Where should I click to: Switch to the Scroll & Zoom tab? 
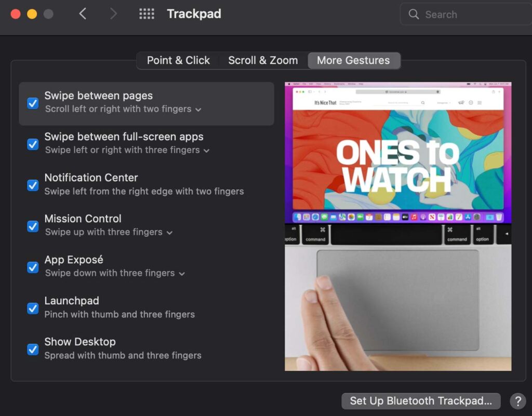(x=263, y=60)
